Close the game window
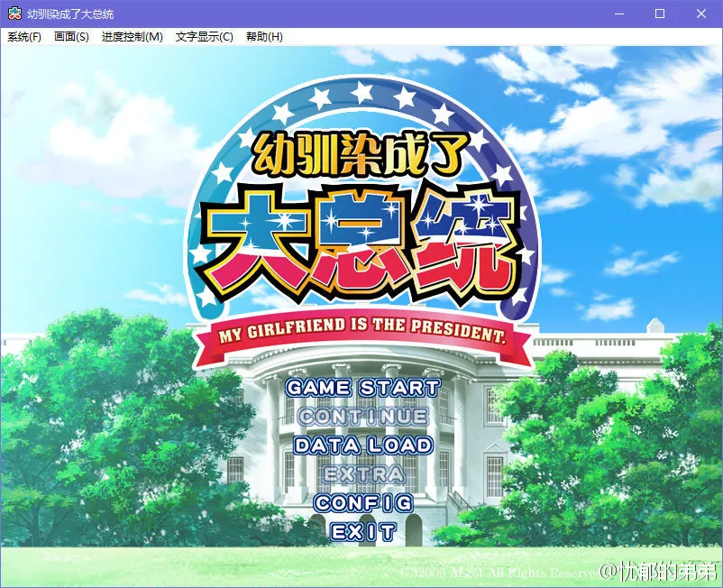This screenshot has height=588, width=723. pos(701,14)
